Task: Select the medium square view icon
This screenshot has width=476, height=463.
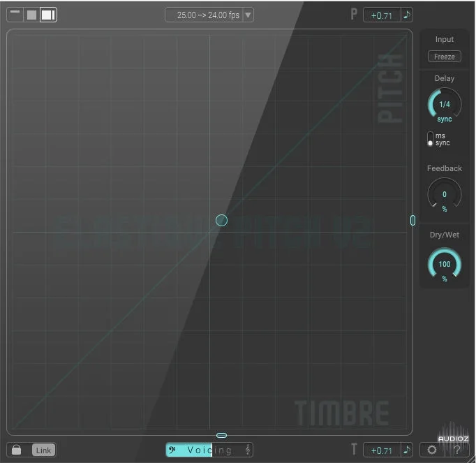Action: pos(31,15)
